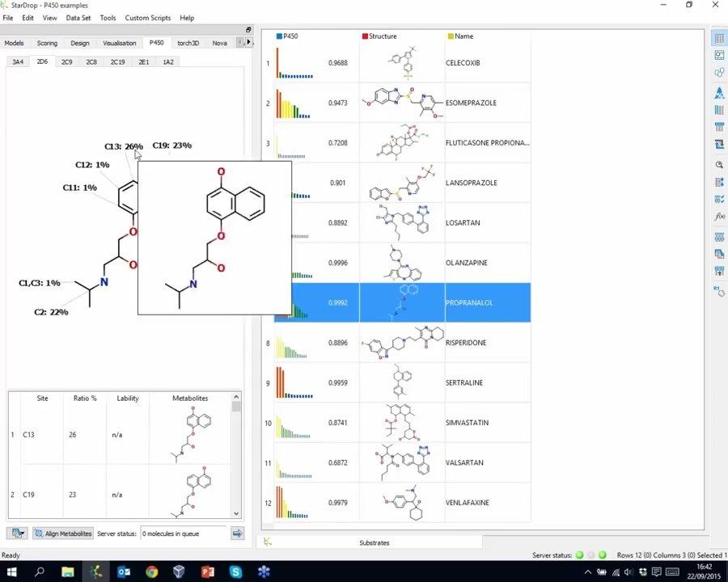Click the metabolite display icon at bottom left
728x582 pixels.
[x=16, y=533]
